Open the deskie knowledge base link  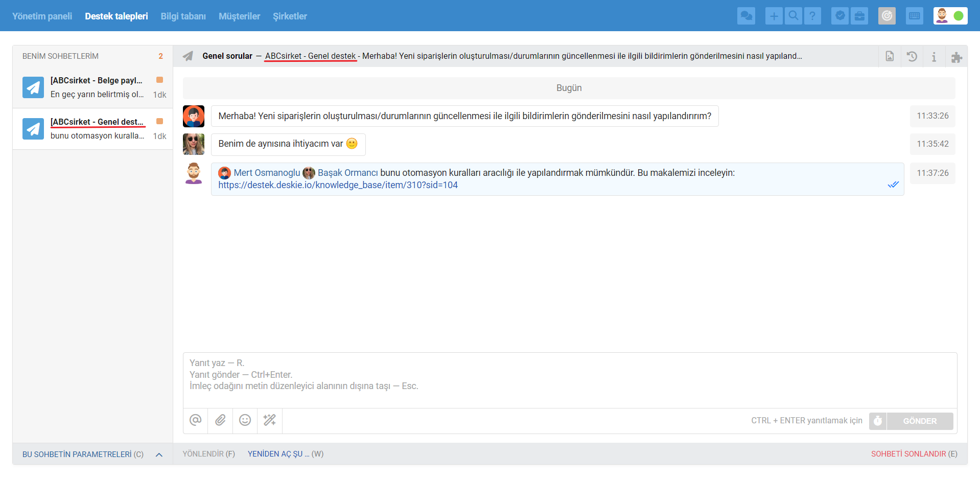338,185
